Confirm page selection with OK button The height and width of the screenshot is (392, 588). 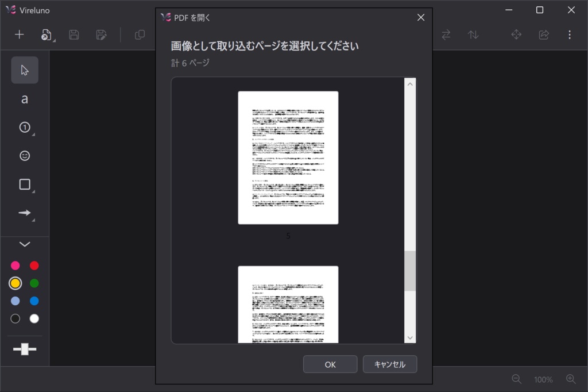click(330, 364)
